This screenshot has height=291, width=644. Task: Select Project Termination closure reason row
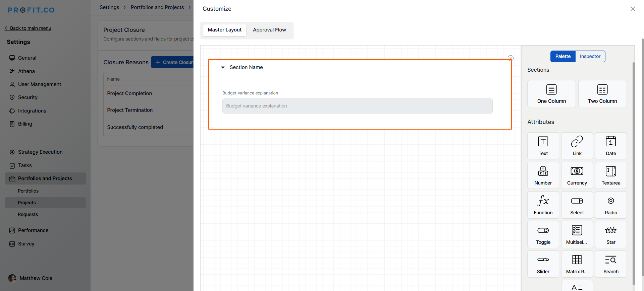[149, 110]
